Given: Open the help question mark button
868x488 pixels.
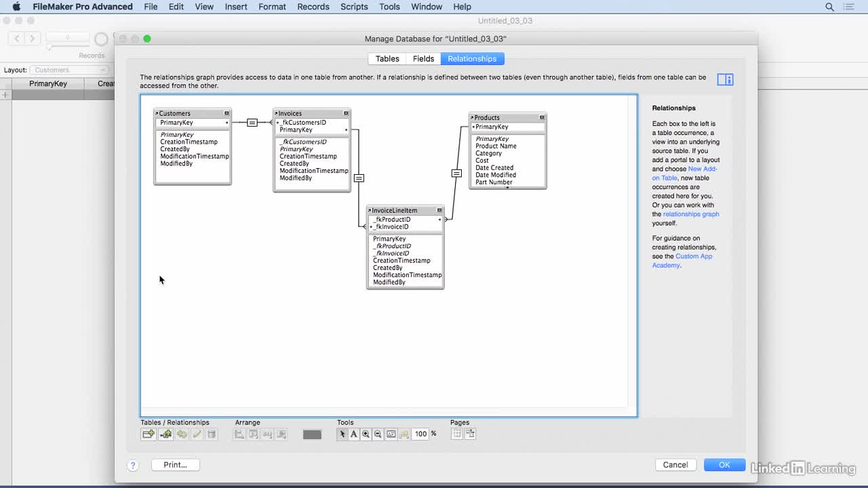Looking at the screenshot, I should [133, 465].
